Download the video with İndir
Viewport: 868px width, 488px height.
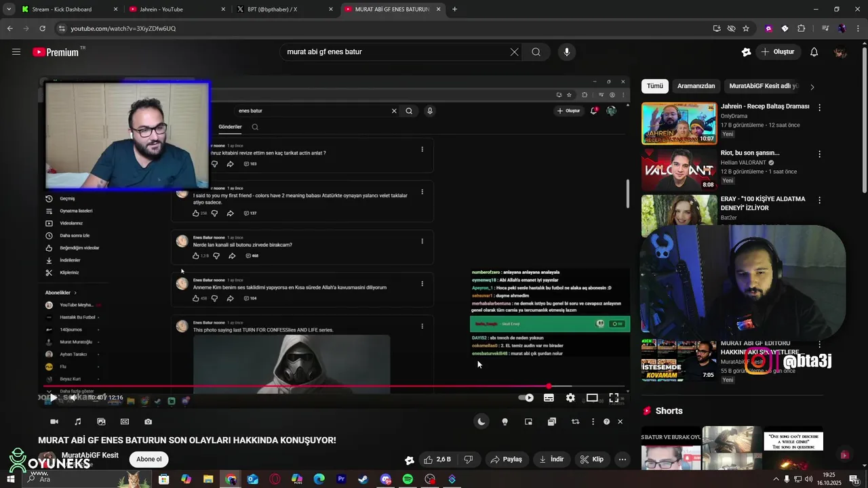tap(551, 459)
